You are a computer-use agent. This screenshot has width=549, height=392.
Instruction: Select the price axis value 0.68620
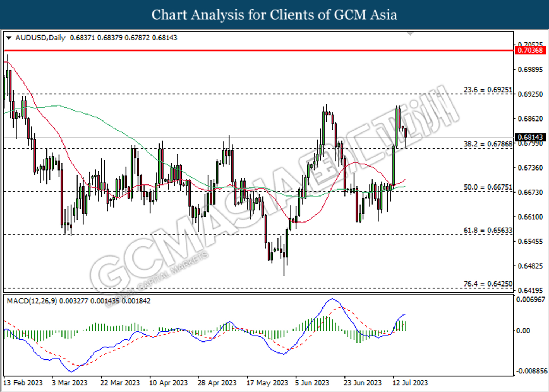[530, 119]
